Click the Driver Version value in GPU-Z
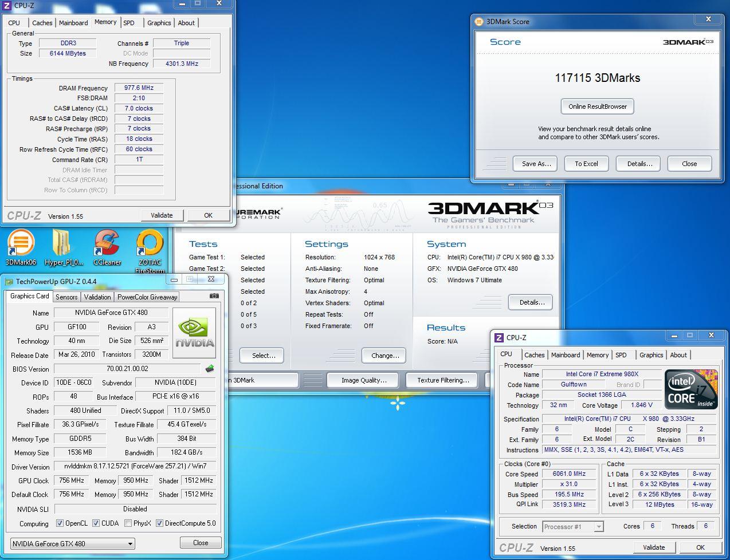Viewport: 730px width, 560px height. 135,467
